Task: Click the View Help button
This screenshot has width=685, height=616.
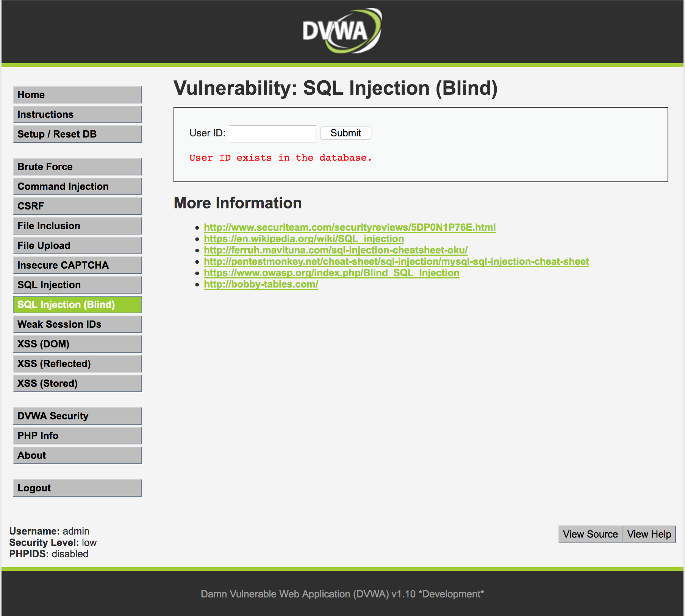Action: (649, 534)
